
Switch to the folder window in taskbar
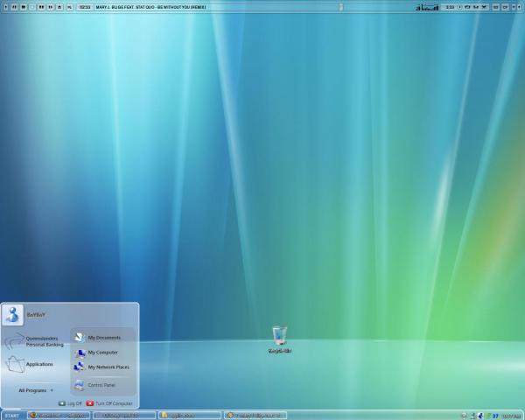pos(189,415)
